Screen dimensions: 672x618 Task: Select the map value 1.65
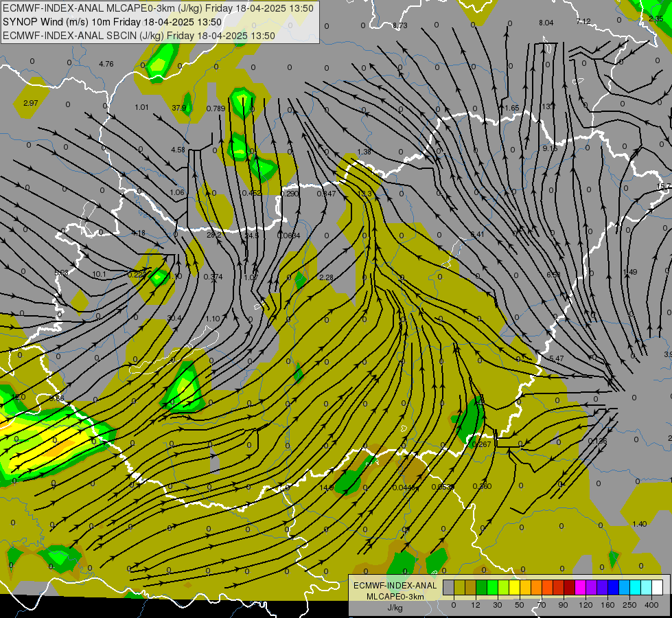(511, 108)
